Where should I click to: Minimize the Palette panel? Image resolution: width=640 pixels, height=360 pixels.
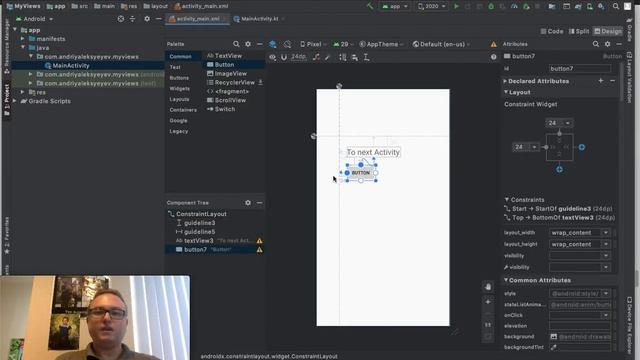click(260, 44)
